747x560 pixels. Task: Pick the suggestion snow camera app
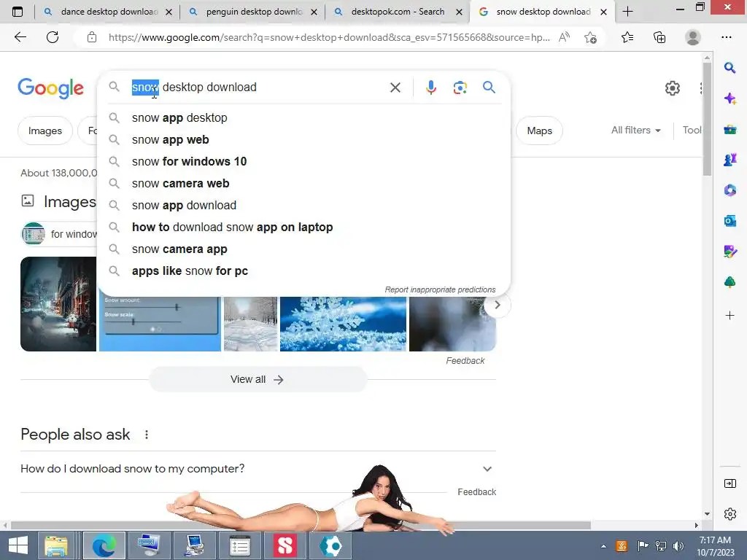click(x=304, y=249)
